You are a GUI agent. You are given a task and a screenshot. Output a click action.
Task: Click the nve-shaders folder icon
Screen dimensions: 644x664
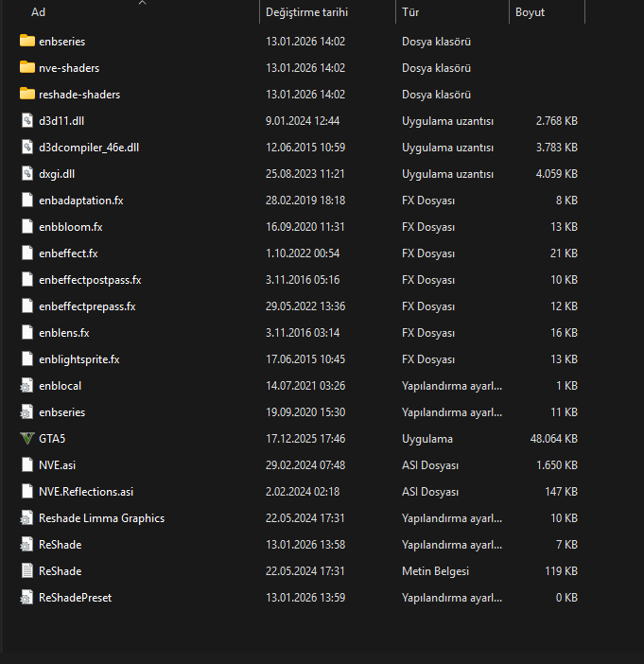(27, 68)
